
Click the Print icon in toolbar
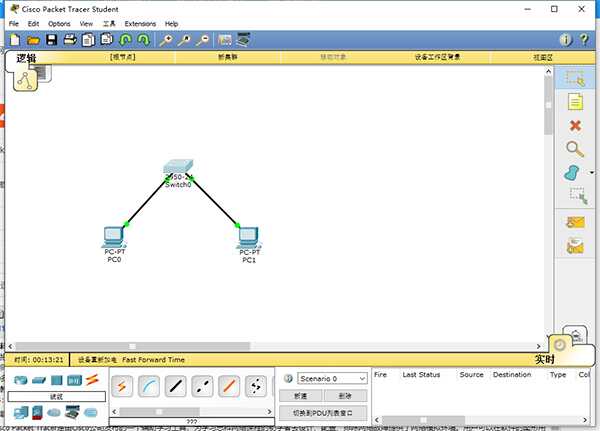click(70, 39)
